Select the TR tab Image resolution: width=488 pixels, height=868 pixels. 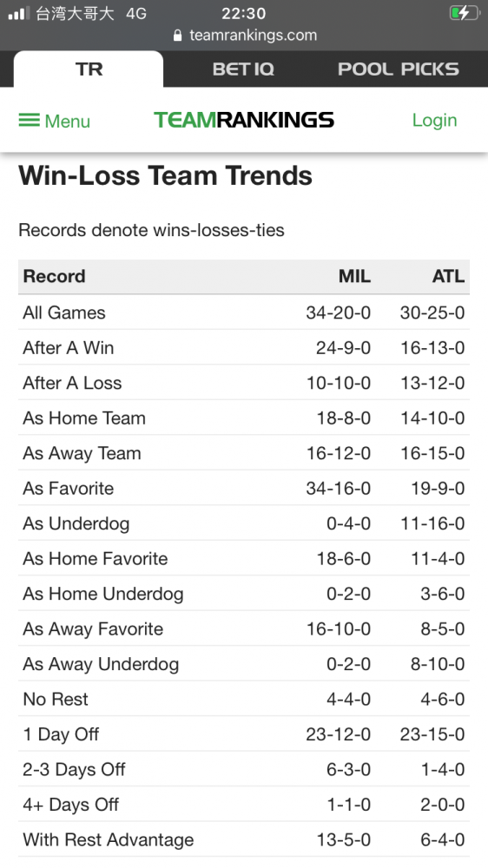coord(89,69)
